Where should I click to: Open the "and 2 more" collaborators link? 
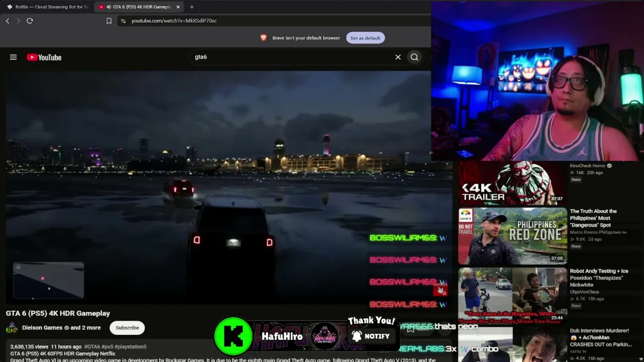[x=86, y=328]
